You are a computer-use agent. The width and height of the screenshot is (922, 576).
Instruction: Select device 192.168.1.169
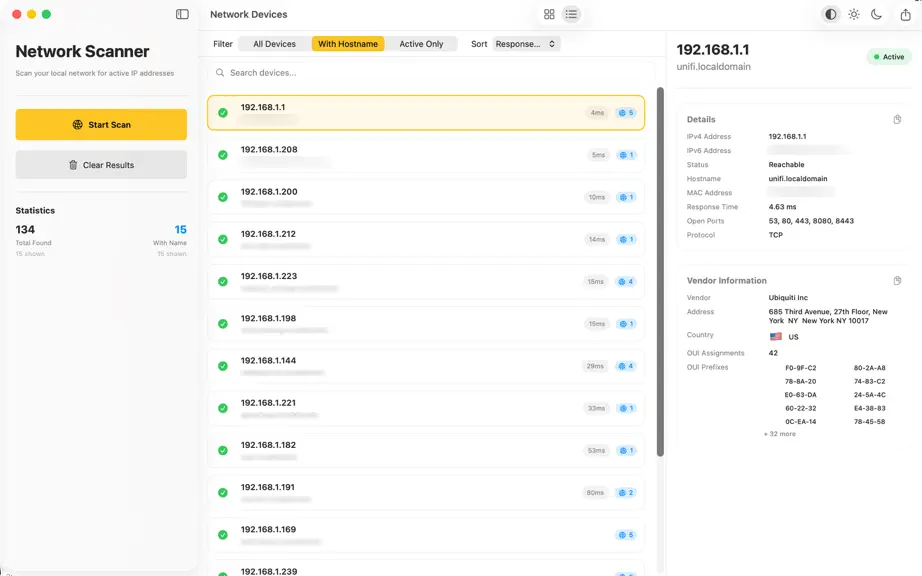(426, 535)
